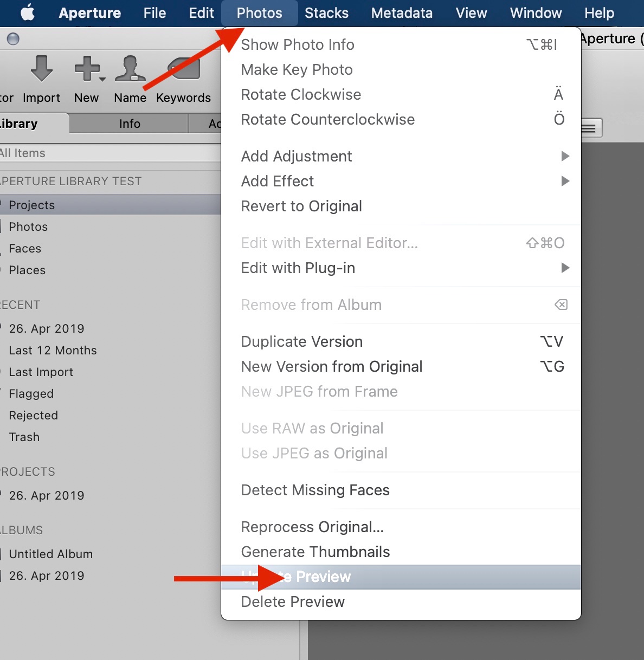Screen dimensions: 644x660
Task: Choose Update Preview in menu
Action: pyautogui.click(x=401, y=577)
